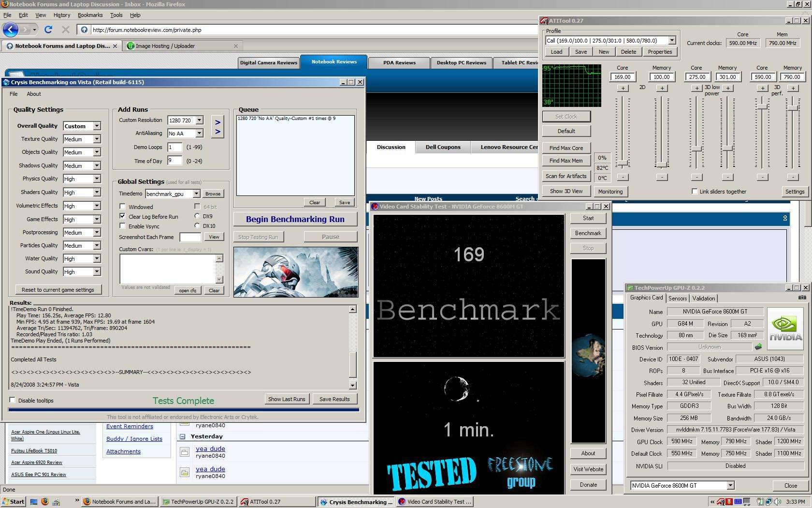Click GPU-Z save BIOS chip icon
The image size is (812, 508).
click(758, 347)
